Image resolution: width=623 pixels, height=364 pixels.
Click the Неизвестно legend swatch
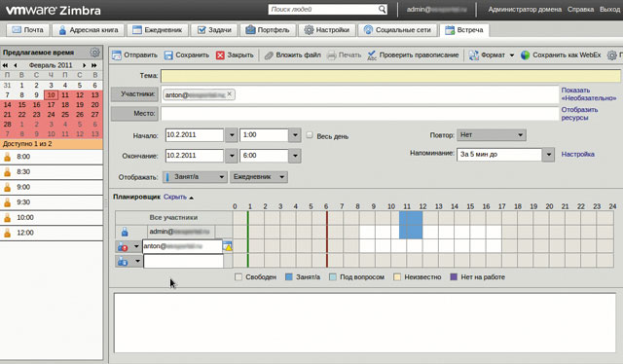click(397, 277)
